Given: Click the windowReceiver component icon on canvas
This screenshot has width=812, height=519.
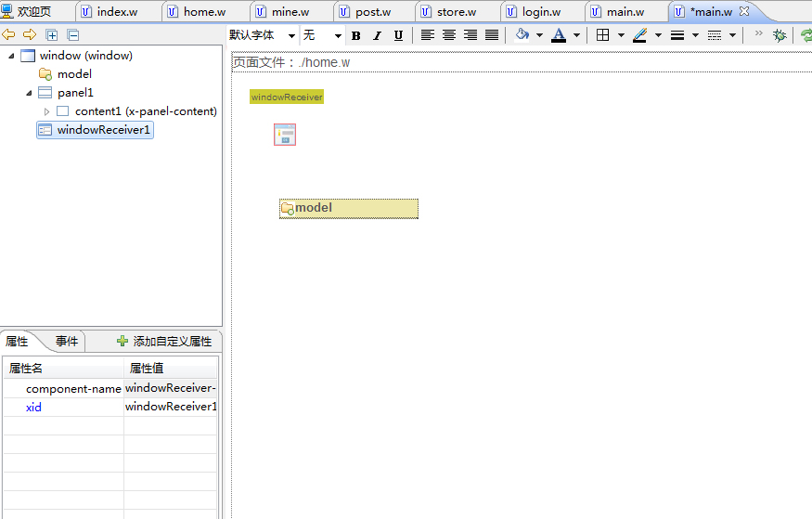Looking at the screenshot, I should coord(285,135).
